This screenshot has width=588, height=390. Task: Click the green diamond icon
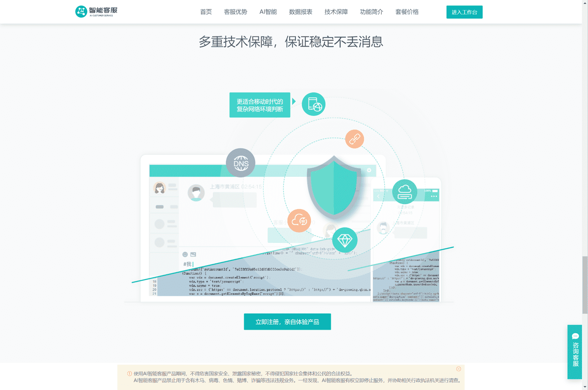[345, 240]
